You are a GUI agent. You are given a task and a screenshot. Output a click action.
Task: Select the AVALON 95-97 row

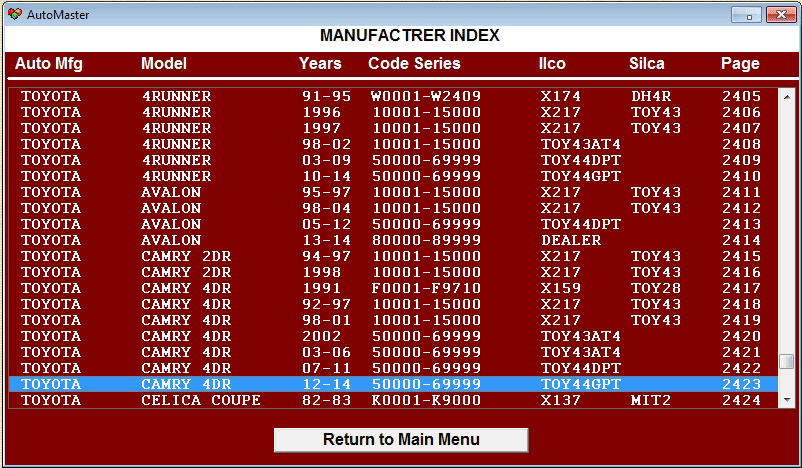point(393,192)
